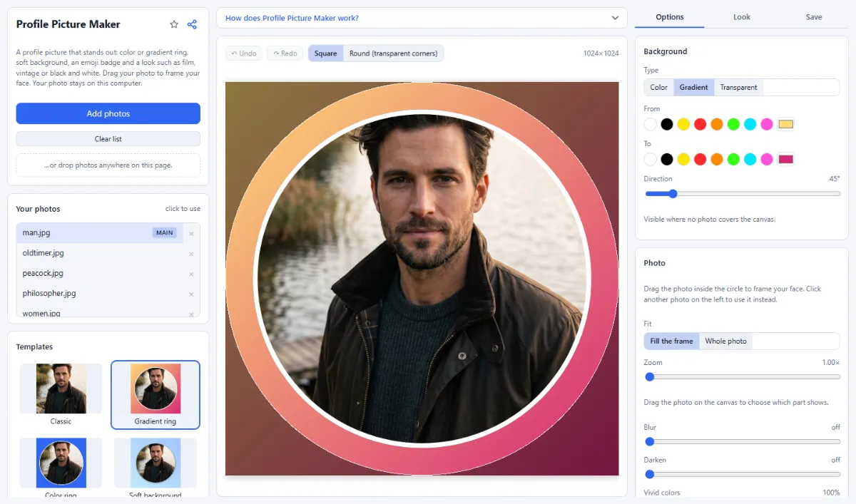Apply the Classic template
This screenshot has width=856, height=504.
[61, 394]
